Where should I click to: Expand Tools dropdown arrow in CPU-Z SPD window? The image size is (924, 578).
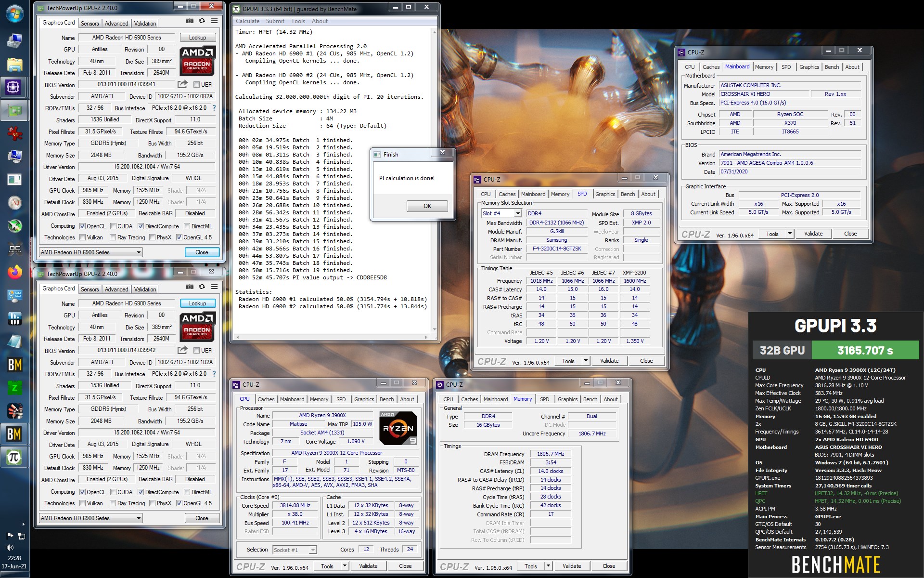586,361
